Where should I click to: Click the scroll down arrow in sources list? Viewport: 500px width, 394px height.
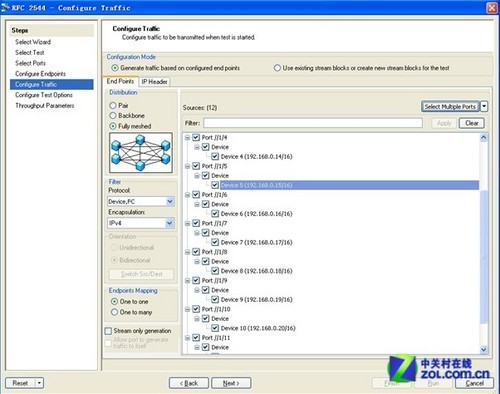point(484,349)
